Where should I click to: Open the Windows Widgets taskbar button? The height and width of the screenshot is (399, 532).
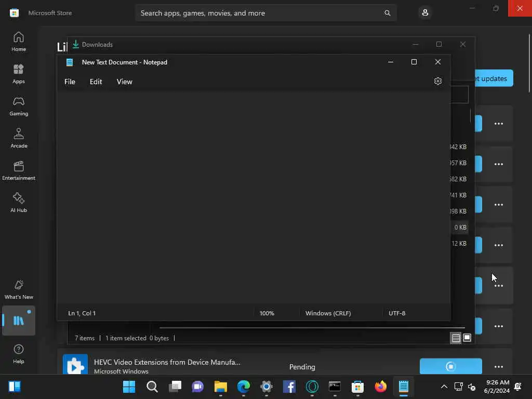[x=14, y=387]
